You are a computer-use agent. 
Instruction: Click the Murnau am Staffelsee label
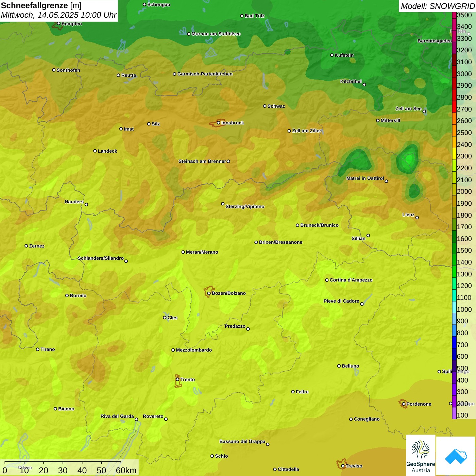216,34
